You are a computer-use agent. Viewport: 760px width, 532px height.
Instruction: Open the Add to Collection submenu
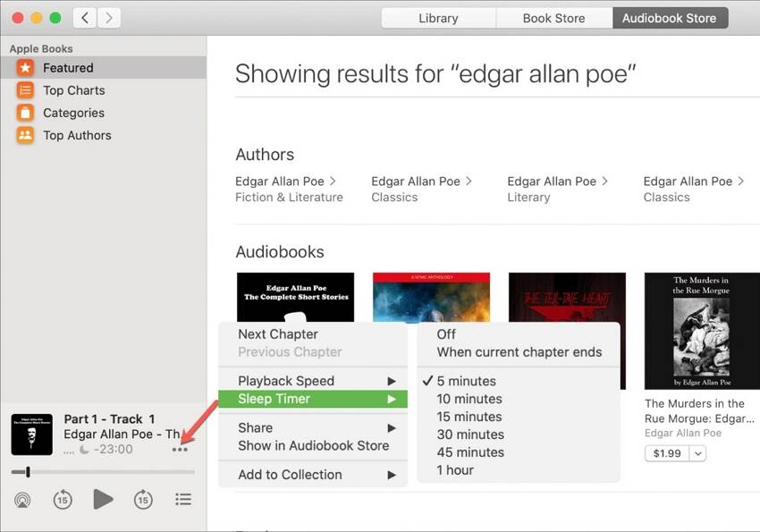coord(313,475)
